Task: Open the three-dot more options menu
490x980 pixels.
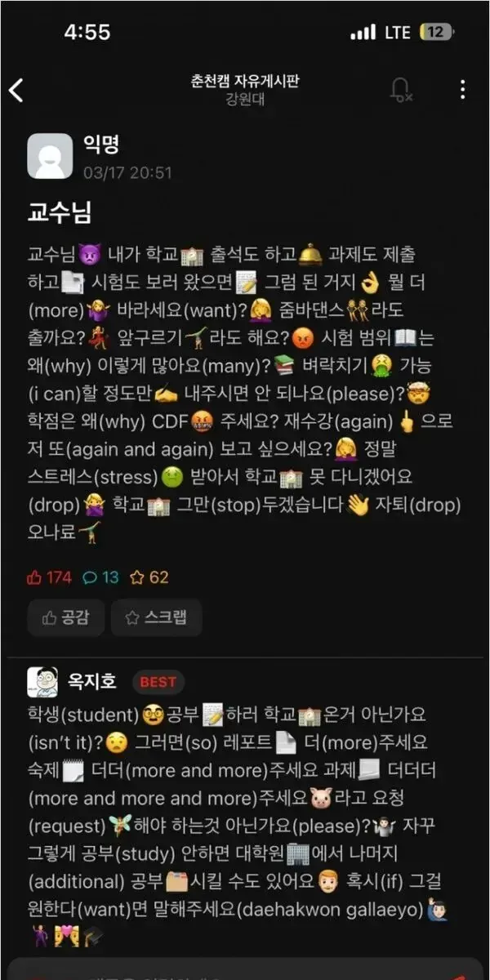Action: pos(463,90)
